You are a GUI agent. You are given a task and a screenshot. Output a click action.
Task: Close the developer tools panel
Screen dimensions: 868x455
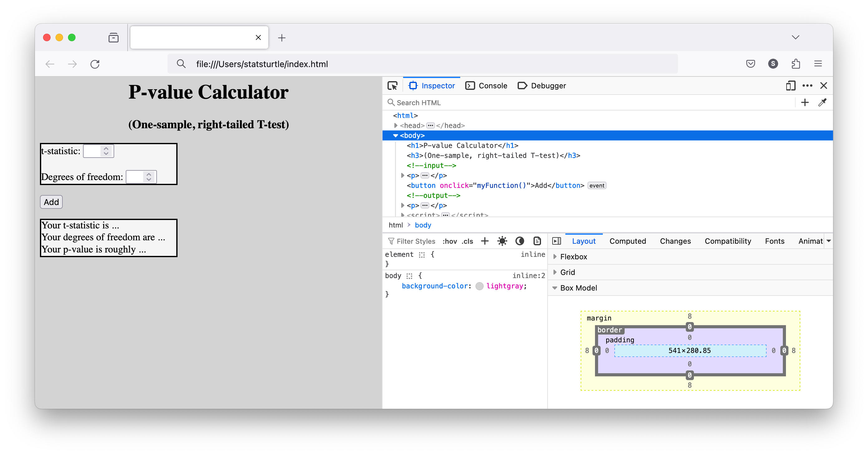[823, 86]
